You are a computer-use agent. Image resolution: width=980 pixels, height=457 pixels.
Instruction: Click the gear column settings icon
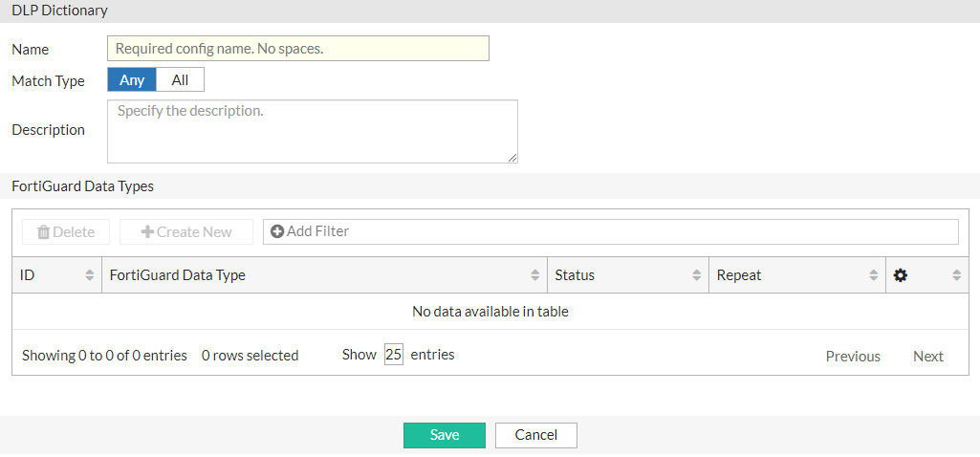pyautogui.click(x=900, y=275)
